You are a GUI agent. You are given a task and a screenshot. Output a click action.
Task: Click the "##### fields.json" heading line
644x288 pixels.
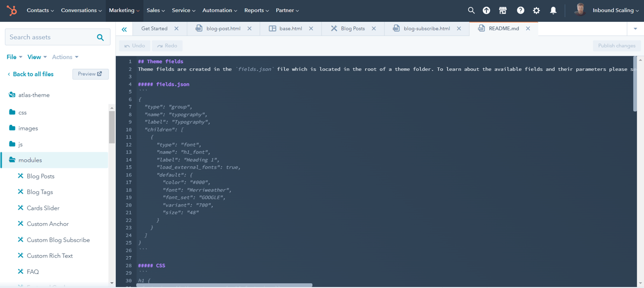click(x=164, y=84)
